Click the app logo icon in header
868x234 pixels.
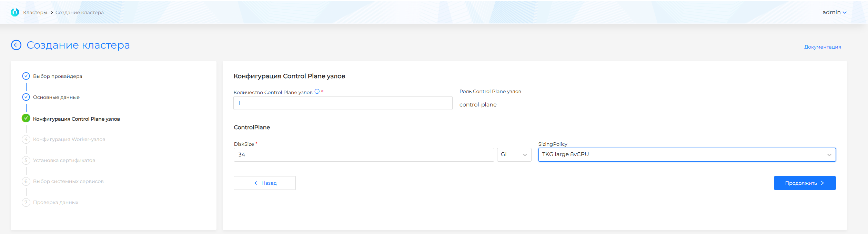pos(15,12)
